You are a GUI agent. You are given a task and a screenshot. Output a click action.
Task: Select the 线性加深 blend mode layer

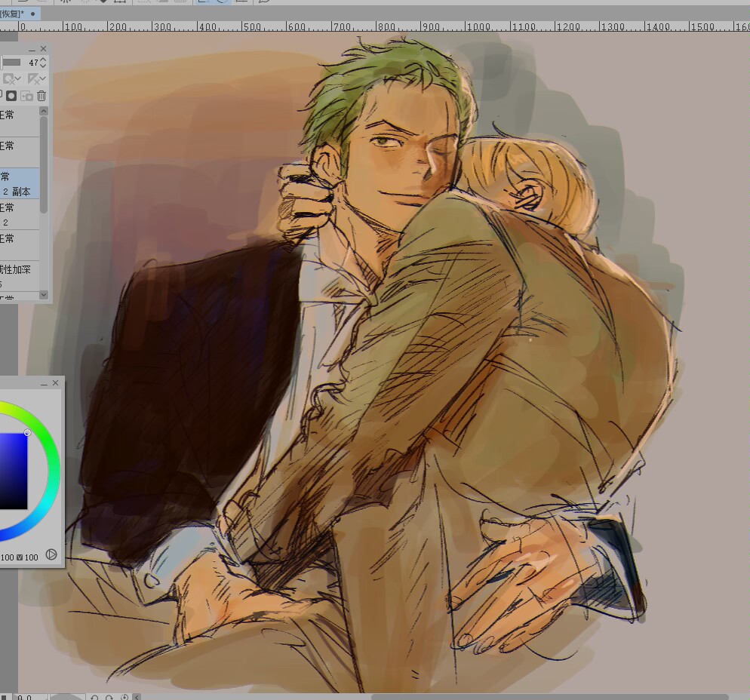pyautogui.click(x=20, y=276)
